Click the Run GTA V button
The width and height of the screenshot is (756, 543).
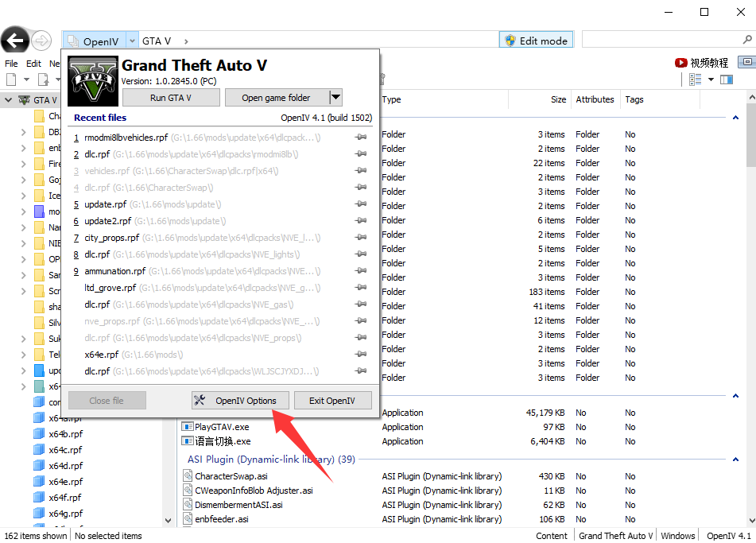pos(171,98)
